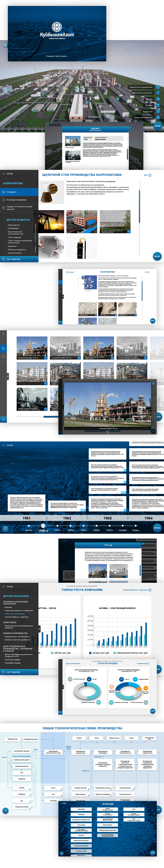Screen dimensions: 164x868
Task: Jump to Сегодня on the timeline
Action: tap(123, 526)
